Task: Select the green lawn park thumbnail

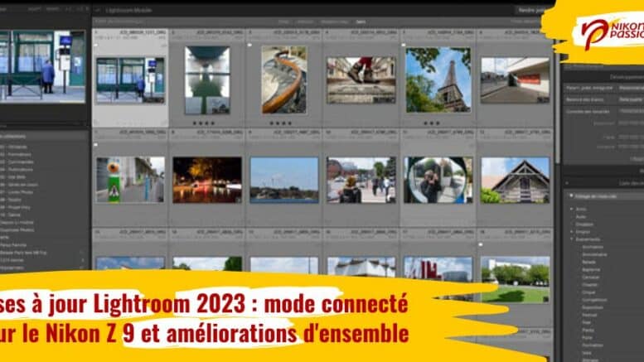Action: (515, 279)
